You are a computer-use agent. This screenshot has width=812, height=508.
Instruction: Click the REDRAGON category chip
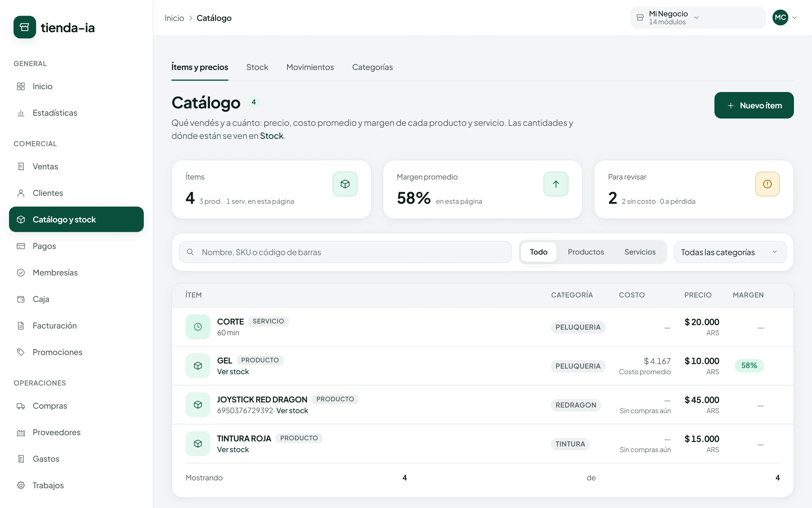point(576,405)
